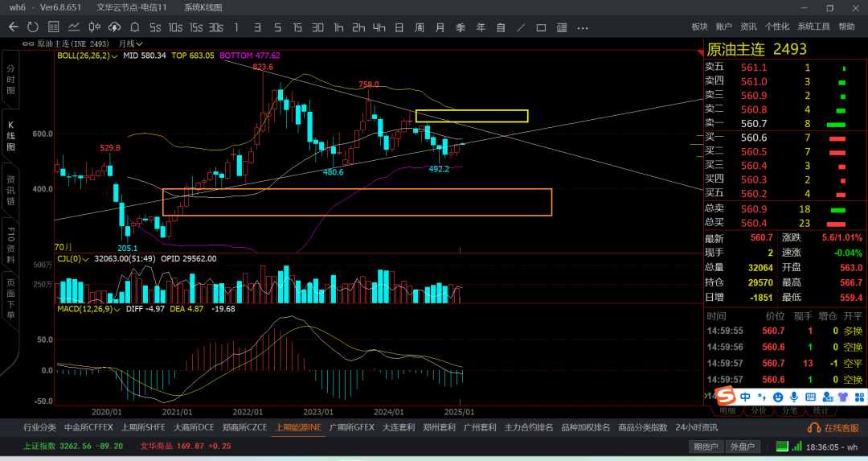Screen dimensions: 868x461
Task: Switch to 大商所DCE tab
Action: tap(194, 428)
